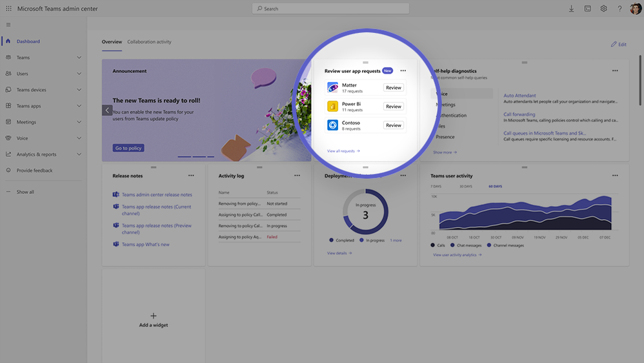Click the Power BI app icon
This screenshot has height=363, width=644.
333,107
